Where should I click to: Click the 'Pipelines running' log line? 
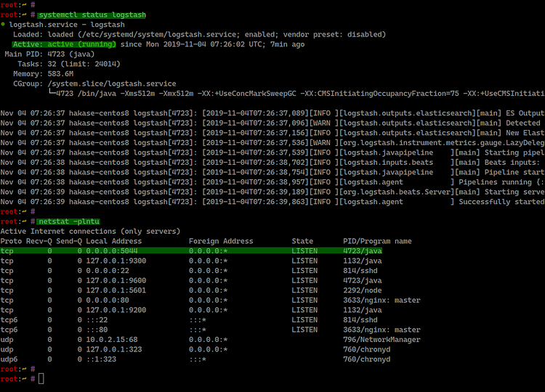tap(272, 182)
